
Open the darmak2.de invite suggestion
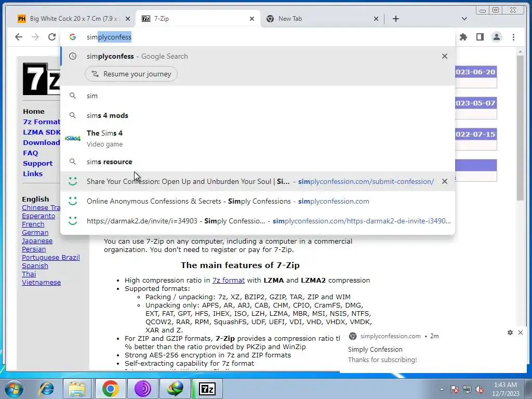[x=258, y=221]
